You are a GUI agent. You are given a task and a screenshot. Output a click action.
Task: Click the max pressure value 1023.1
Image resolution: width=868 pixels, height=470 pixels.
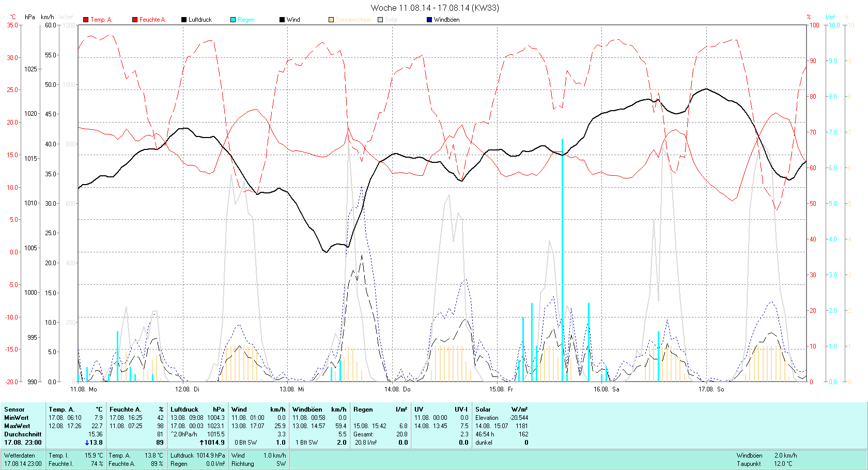[216, 426]
